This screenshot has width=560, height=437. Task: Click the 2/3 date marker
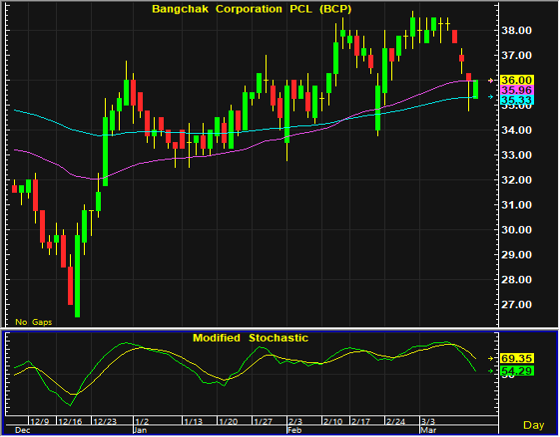[296, 421]
